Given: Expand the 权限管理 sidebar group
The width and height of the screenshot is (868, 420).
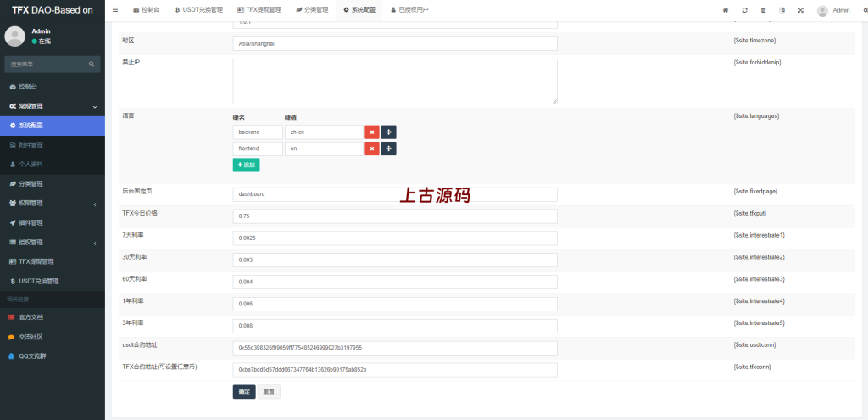Looking at the screenshot, I should [x=53, y=204].
